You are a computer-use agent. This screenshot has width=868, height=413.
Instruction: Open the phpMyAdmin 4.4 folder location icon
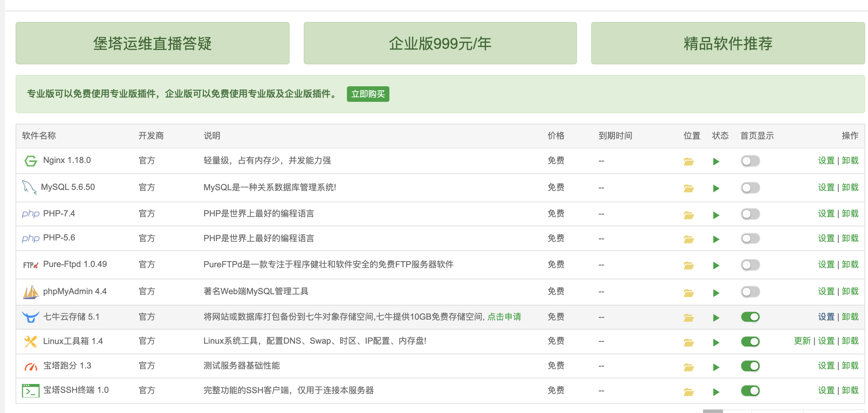tap(689, 293)
